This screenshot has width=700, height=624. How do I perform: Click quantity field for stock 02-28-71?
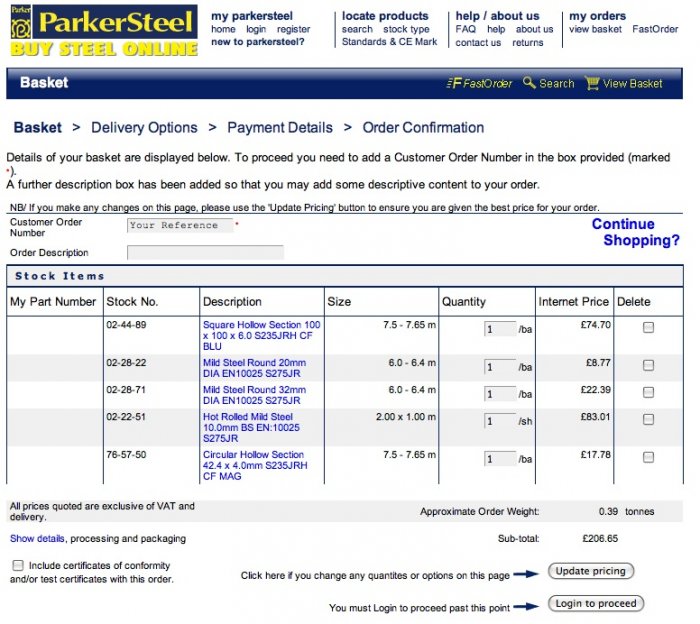(x=500, y=394)
